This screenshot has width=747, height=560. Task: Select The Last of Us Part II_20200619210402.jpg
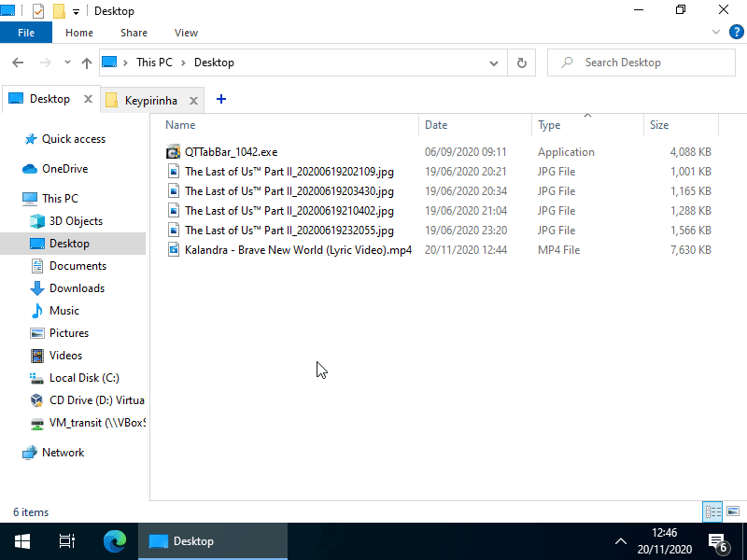point(289,211)
